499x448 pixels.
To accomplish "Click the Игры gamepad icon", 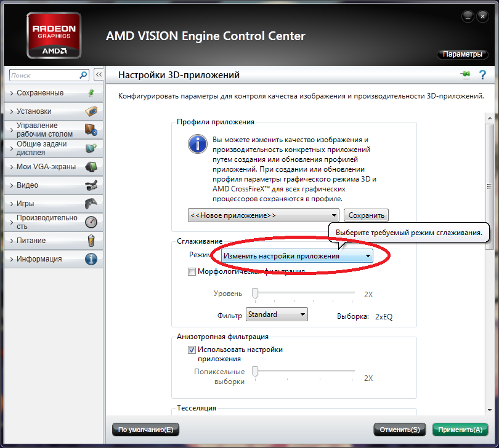I will coord(91,204).
